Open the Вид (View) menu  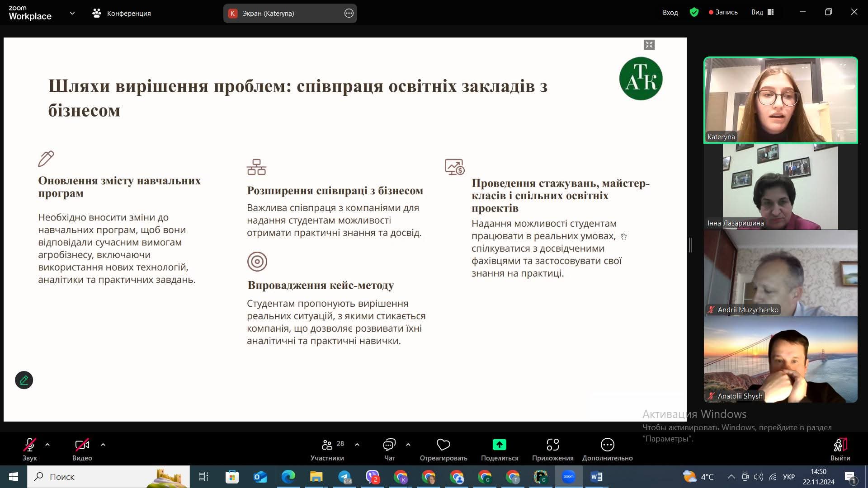762,12
